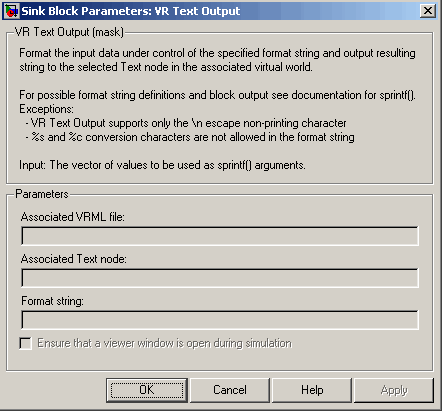Click the 'Format the input data' description text
The width and height of the screenshot is (442, 412).
coord(217,60)
